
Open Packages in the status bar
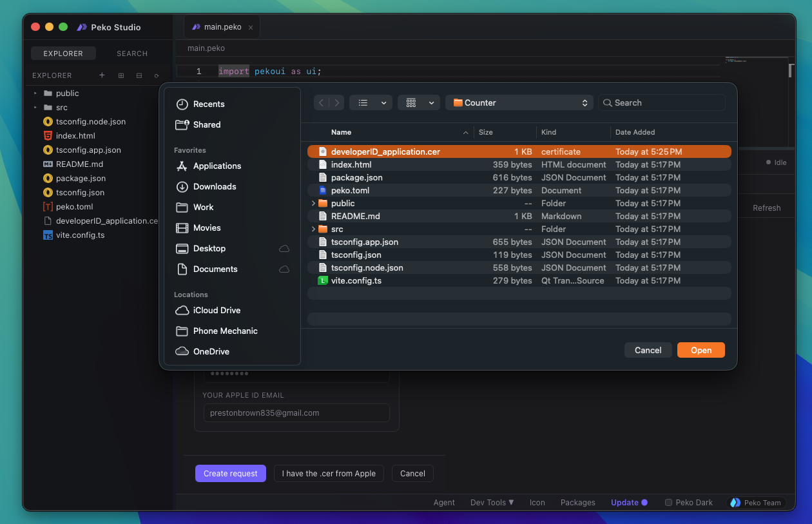[x=578, y=503]
